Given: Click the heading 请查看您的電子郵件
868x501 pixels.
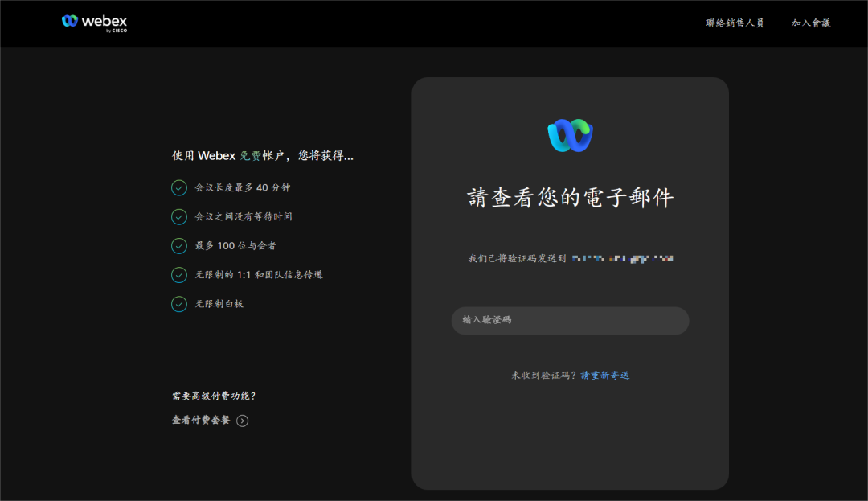Looking at the screenshot, I should pyautogui.click(x=569, y=197).
